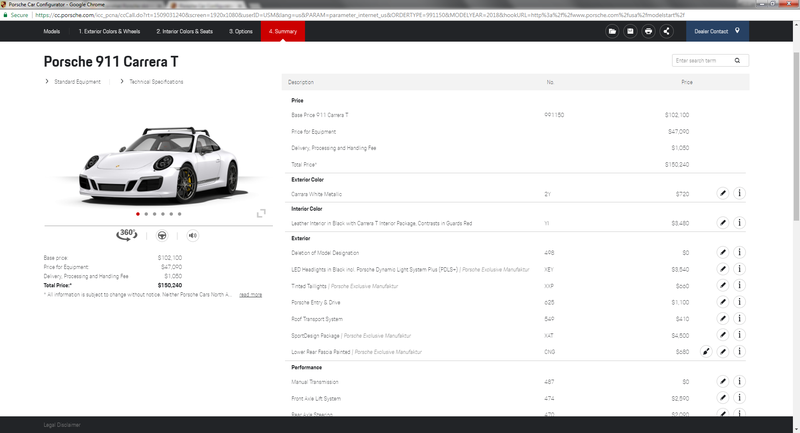Edit Lower Rear Fascia Painted option
This screenshot has height=433, width=800.
click(x=722, y=351)
